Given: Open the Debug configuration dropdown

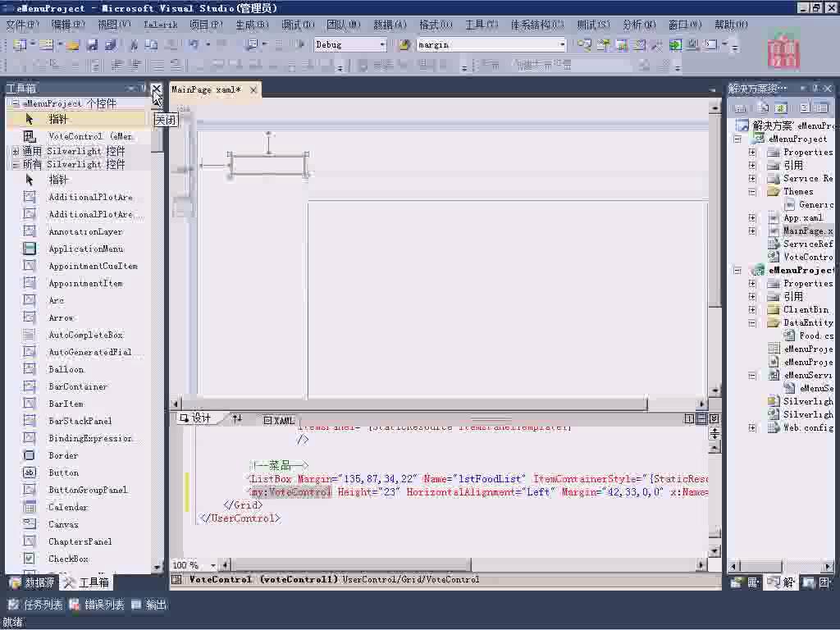Looking at the screenshot, I should pyautogui.click(x=382, y=45).
